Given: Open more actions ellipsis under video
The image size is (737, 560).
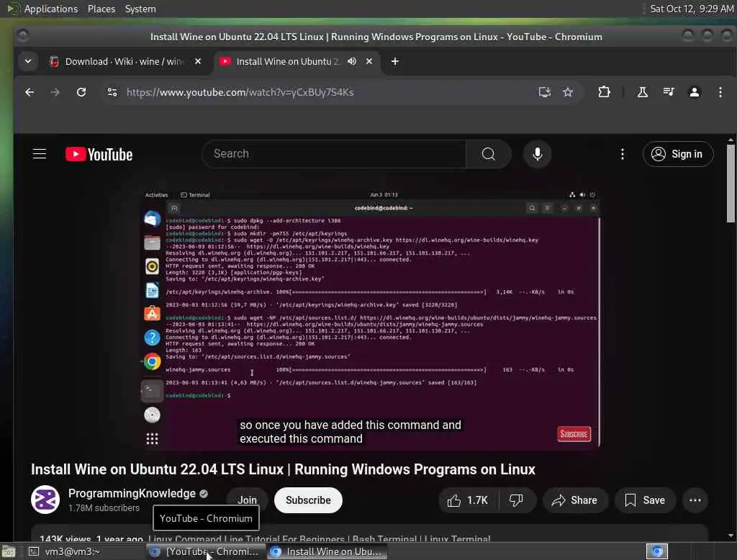Looking at the screenshot, I should [x=695, y=500].
